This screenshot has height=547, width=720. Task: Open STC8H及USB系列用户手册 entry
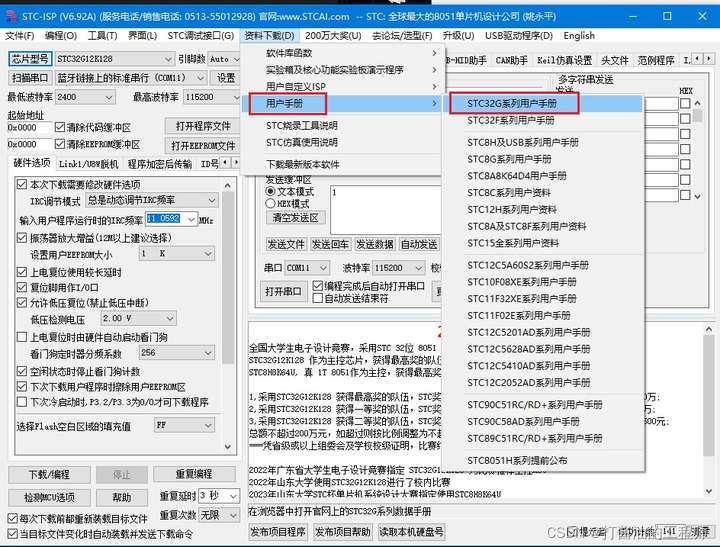click(x=544, y=142)
